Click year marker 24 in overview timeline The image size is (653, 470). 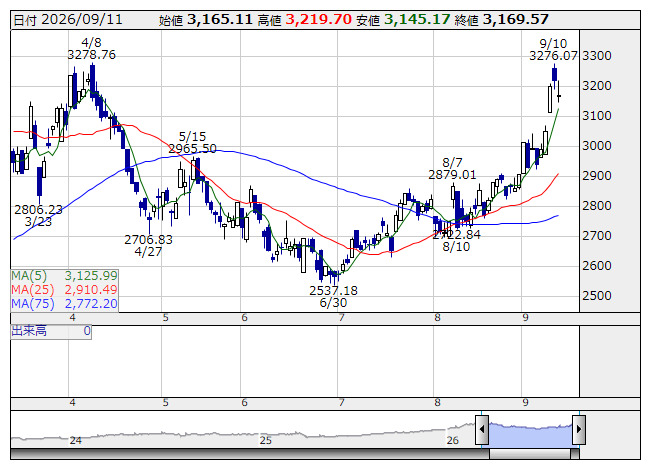(x=75, y=440)
